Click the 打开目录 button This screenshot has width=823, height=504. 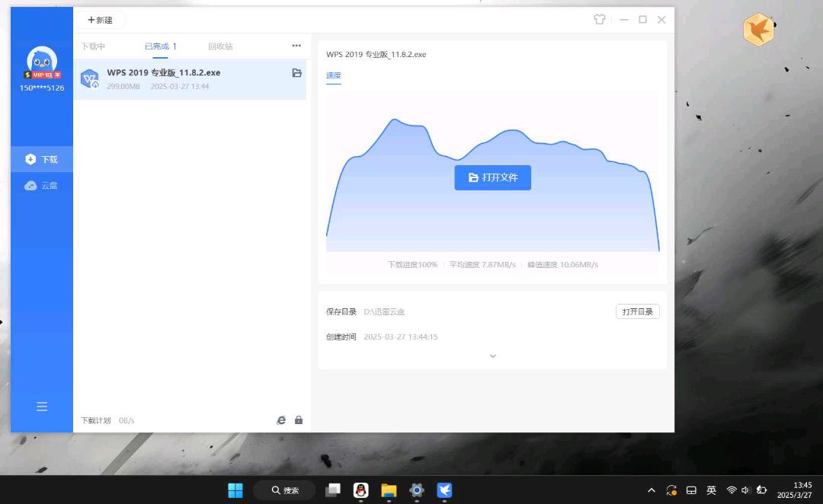[637, 311]
